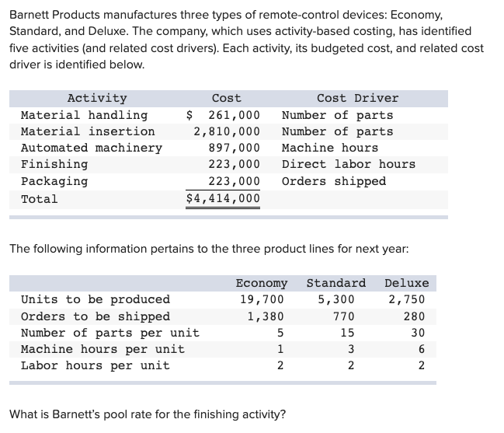Viewport: 504px width, 433px height.
Task: Select the $4,414,000 total cost value
Action: [223, 199]
